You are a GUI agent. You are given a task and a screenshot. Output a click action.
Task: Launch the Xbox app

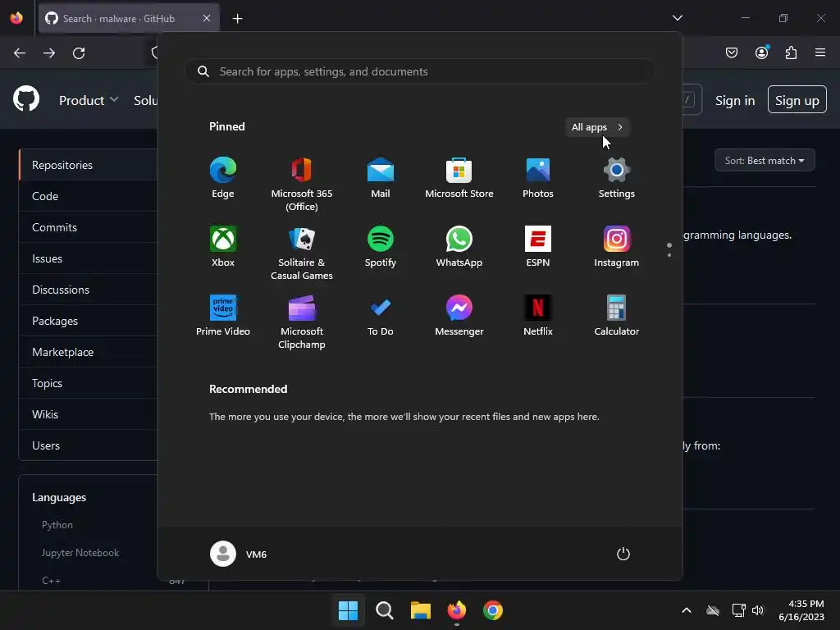[223, 246]
